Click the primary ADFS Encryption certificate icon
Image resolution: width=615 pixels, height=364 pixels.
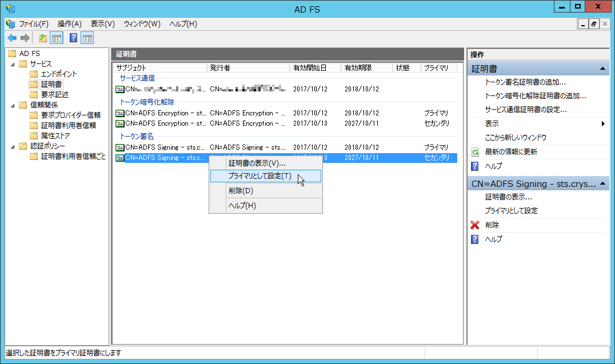120,113
